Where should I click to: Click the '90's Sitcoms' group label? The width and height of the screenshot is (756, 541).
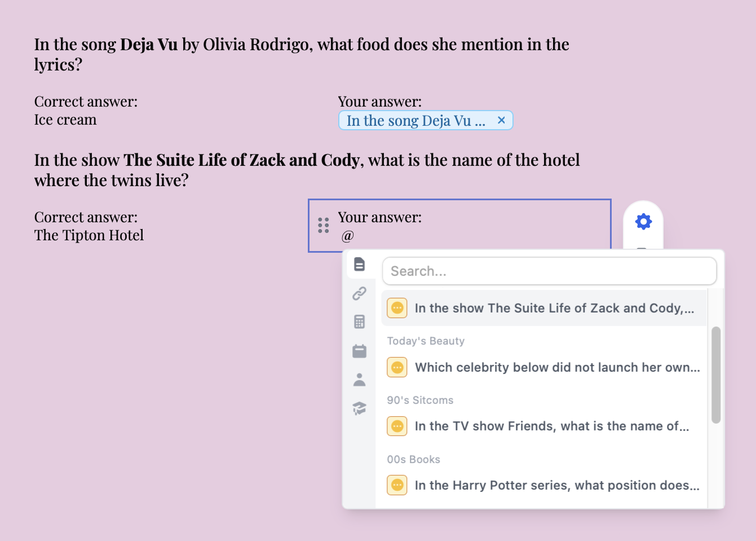click(x=420, y=400)
